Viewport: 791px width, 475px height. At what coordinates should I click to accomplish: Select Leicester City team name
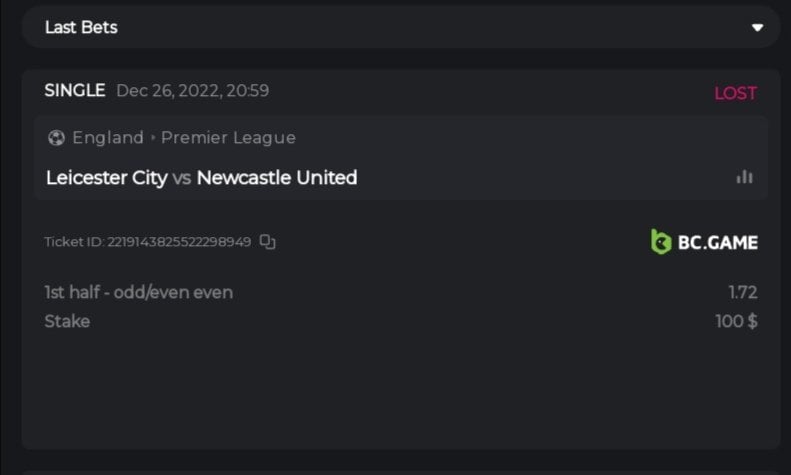(x=106, y=178)
